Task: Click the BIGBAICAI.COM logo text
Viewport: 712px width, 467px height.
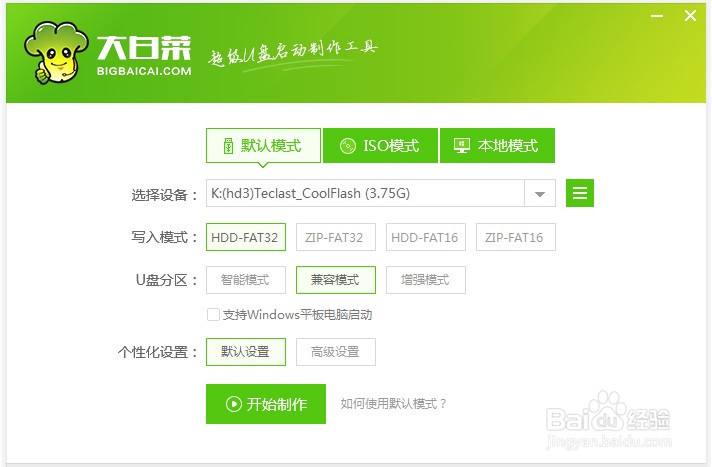Action: pos(144,71)
